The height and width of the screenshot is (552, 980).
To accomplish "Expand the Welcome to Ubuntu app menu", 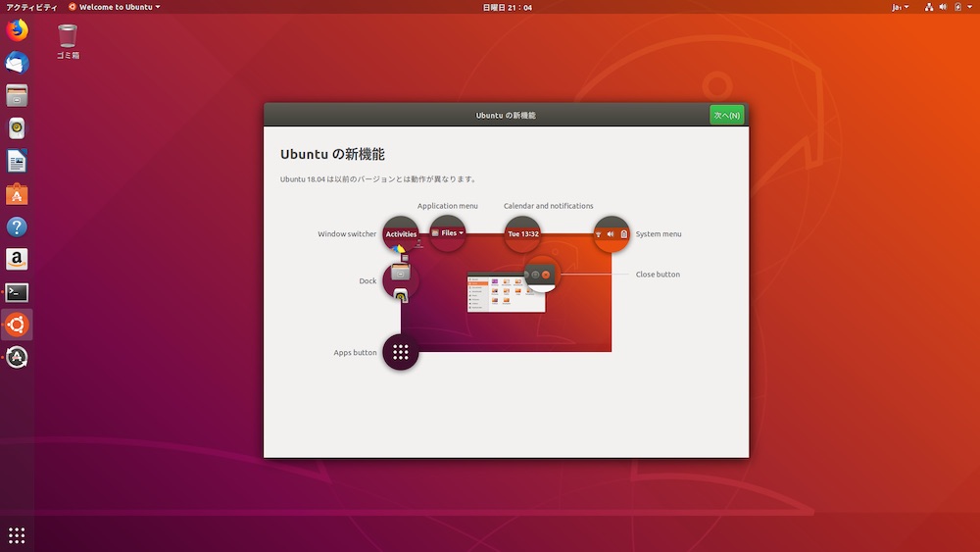I will [115, 7].
